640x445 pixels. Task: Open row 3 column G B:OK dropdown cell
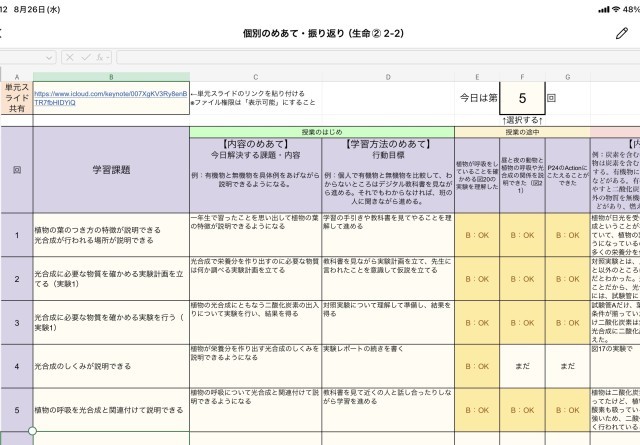point(567,323)
